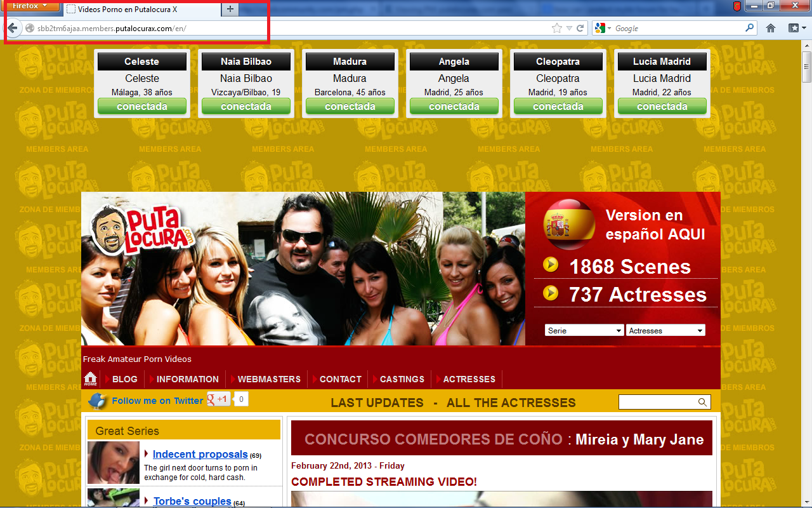Open the WEBMASTERS menu item
812x508 pixels.
(269, 379)
